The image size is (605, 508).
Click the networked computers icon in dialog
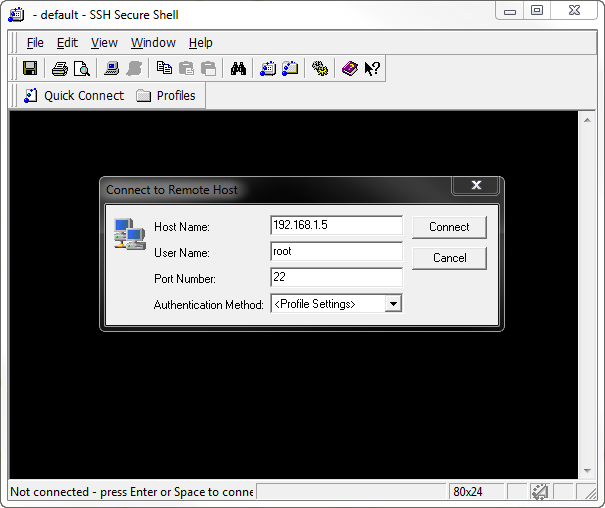pos(130,234)
